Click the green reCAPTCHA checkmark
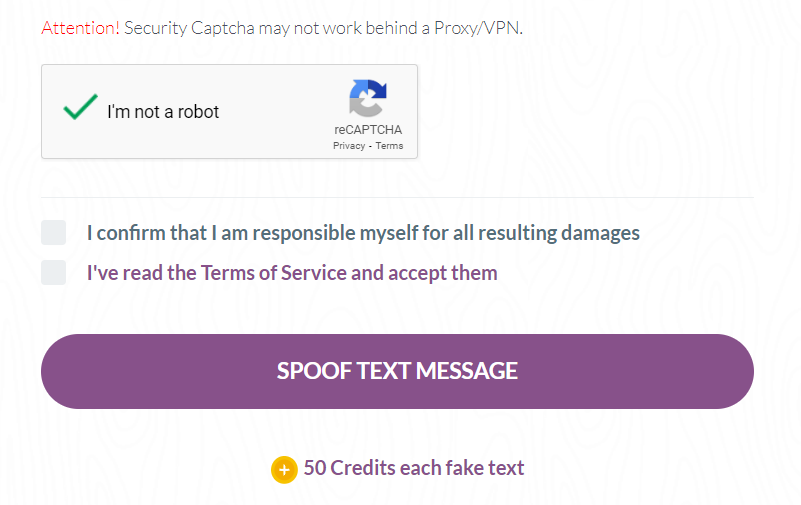The image size is (801, 505). [x=80, y=107]
